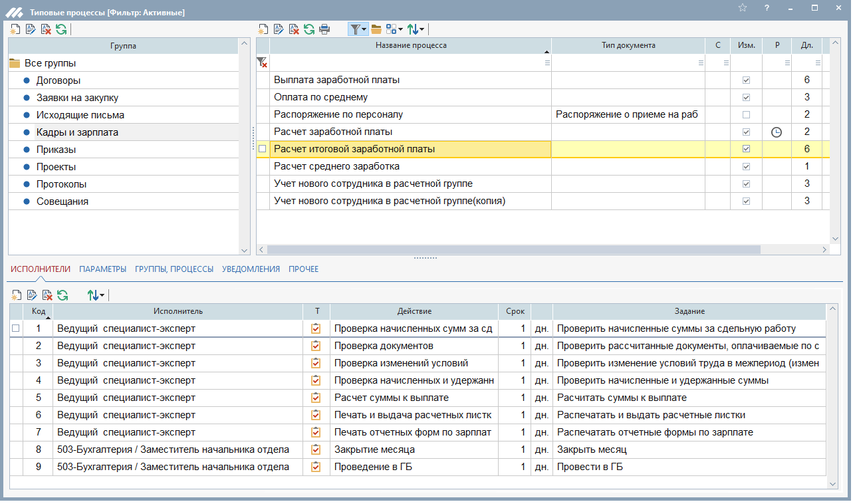Edit the selected executor via executors toolbar
Viewport: 855px width, 504px height.
pos(31,295)
